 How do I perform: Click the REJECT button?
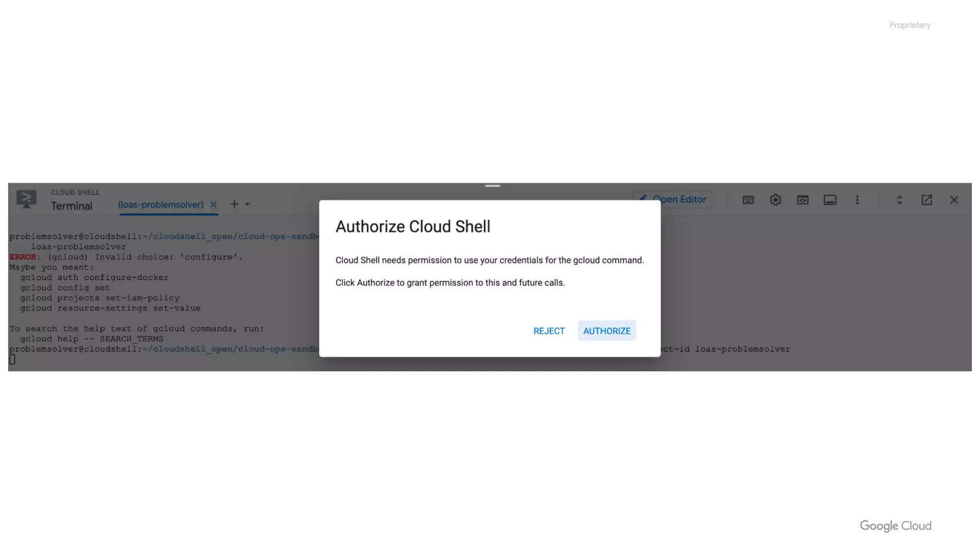coord(549,331)
